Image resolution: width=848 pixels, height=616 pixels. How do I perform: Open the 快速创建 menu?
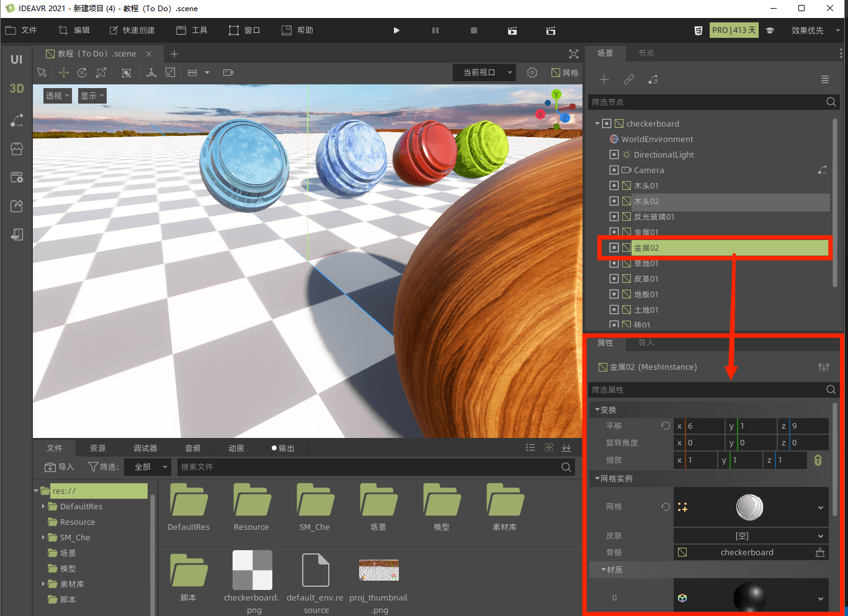tap(132, 30)
